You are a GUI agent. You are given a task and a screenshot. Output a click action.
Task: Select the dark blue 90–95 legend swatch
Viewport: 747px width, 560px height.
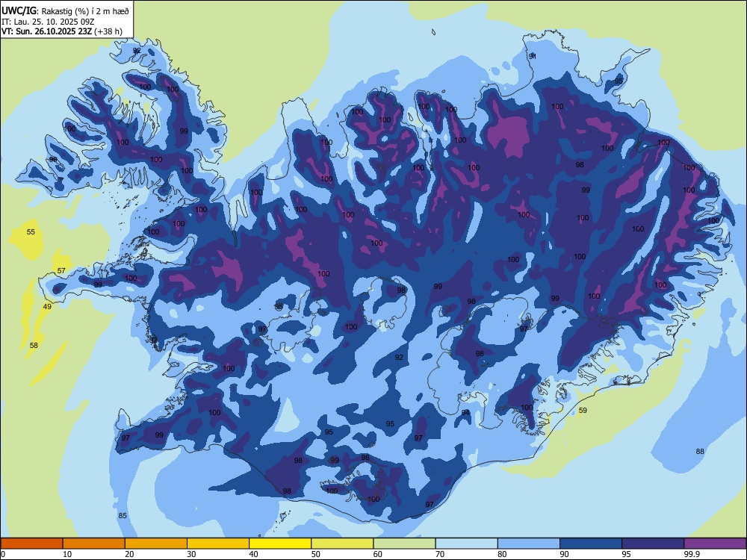591,544
